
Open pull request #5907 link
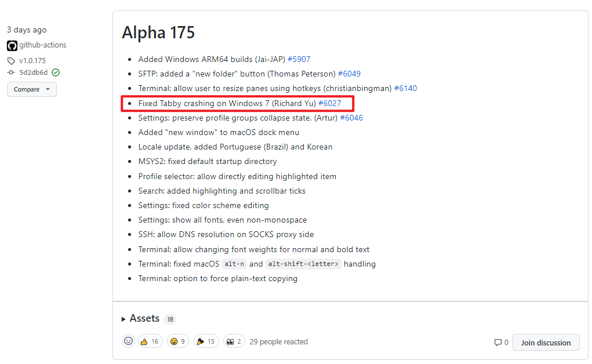[x=299, y=59]
